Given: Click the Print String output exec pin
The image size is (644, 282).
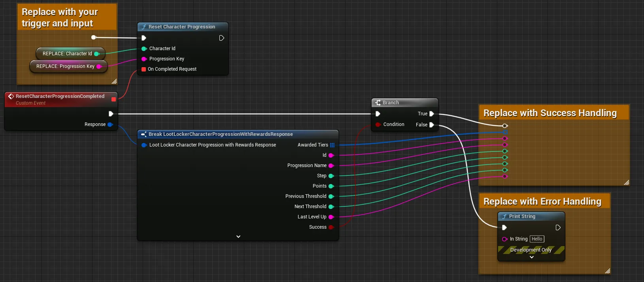Looking at the screenshot, I should (x=558, y=227).
